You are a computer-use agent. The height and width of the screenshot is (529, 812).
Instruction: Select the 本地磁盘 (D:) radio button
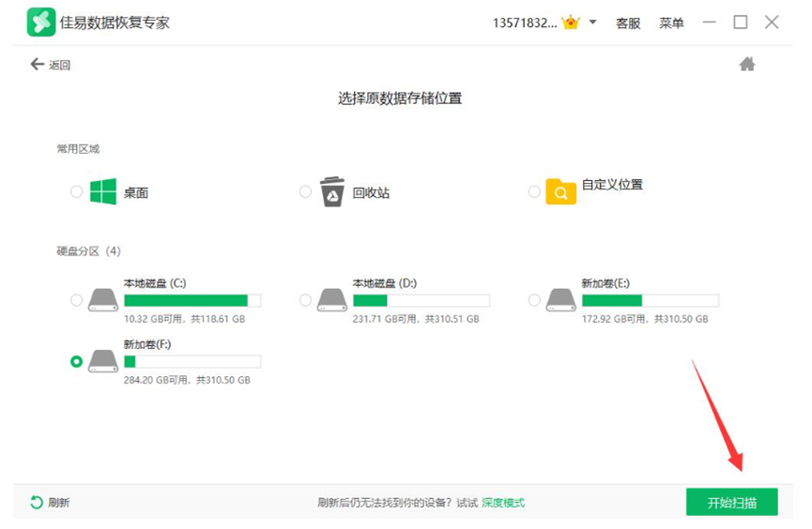pyautogui.click(x=305, y=300)
